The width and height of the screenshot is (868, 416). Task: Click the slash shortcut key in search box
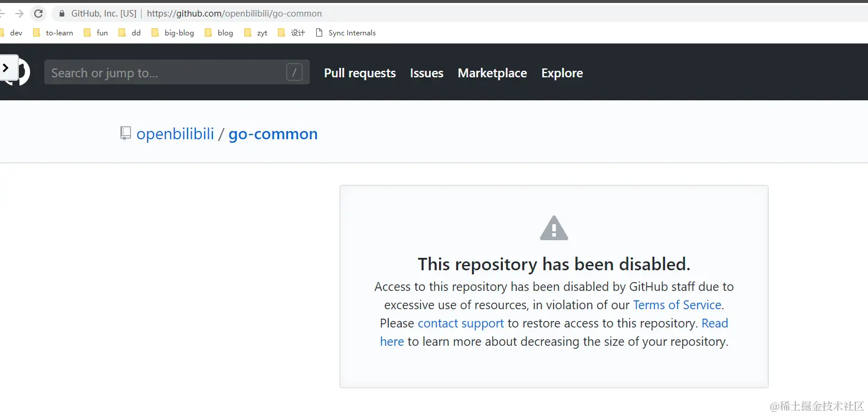coord(294,73)
